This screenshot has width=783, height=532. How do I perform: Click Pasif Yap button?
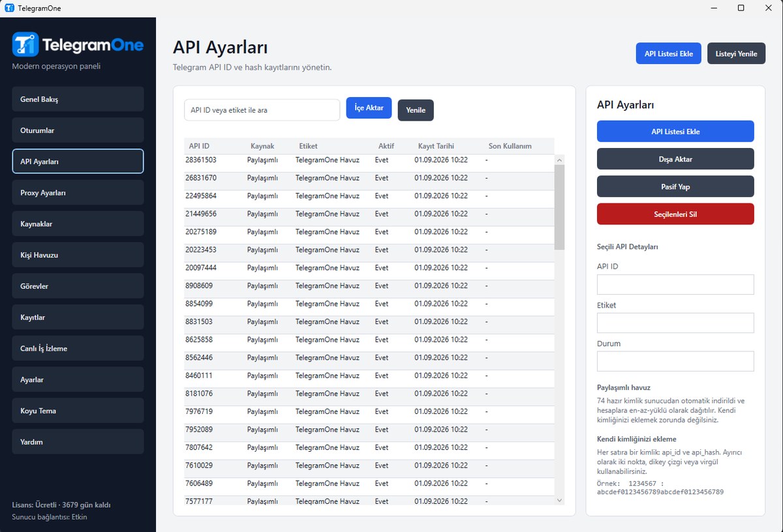[x=675, y=186]
